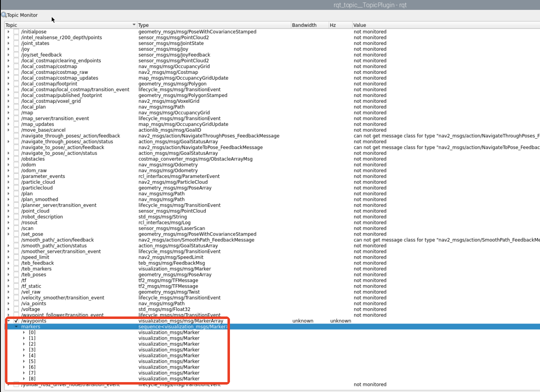Uncheck the /waypoints topic checkbox

click(x=16, y=321)
